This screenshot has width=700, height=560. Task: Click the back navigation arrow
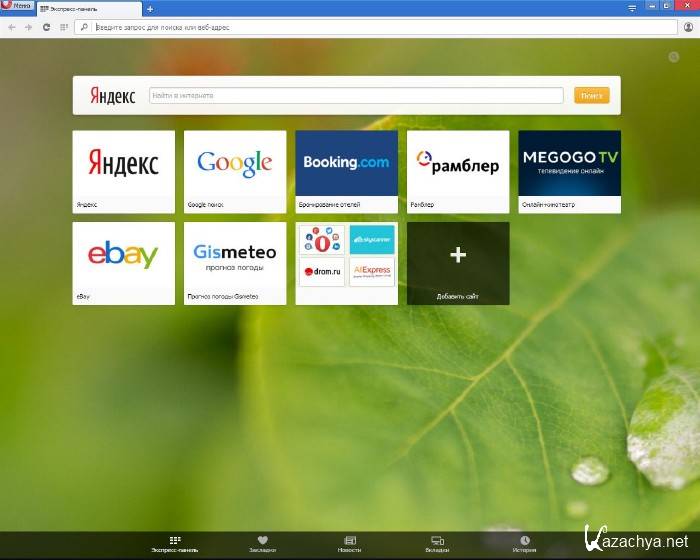(12, 27)
